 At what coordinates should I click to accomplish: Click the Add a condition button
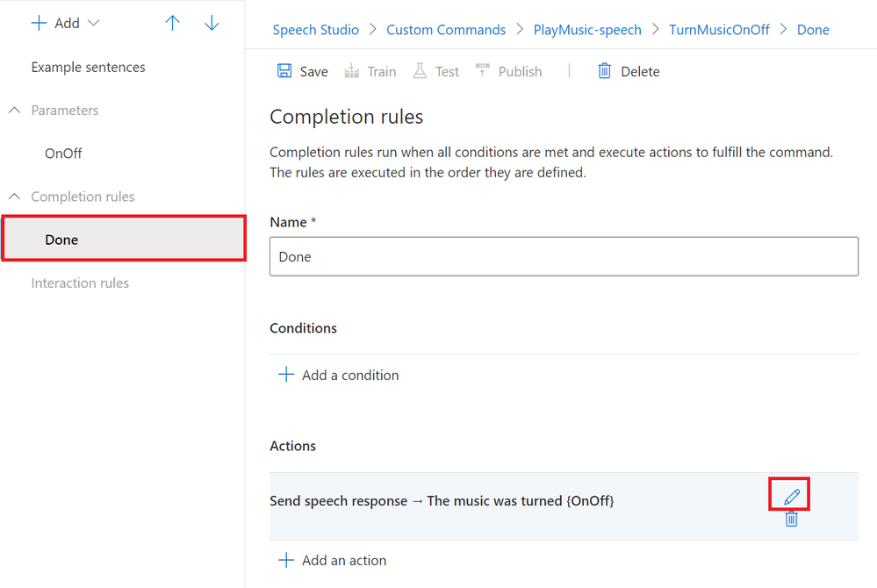coord(338,376)
